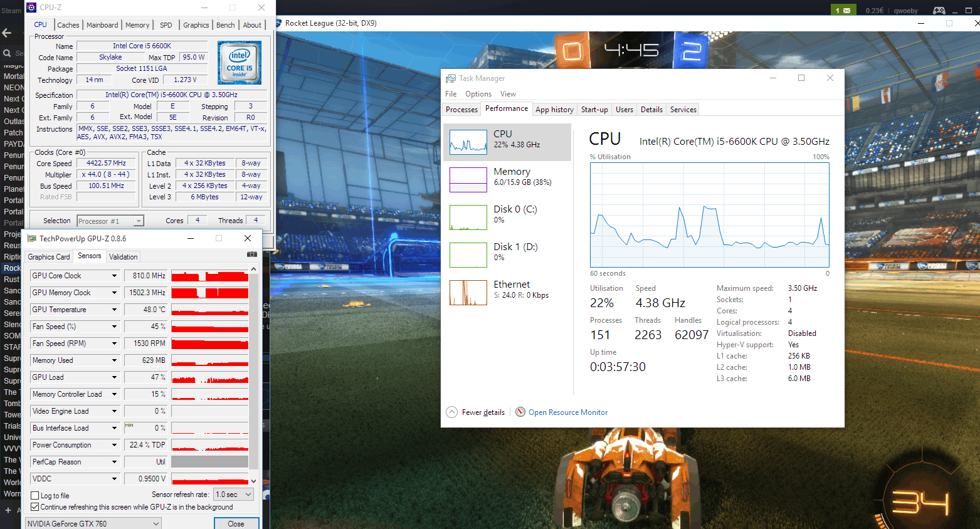Open Task Manager Details tab
This screenshot has width=980, height=529.
tap(651, 110)
